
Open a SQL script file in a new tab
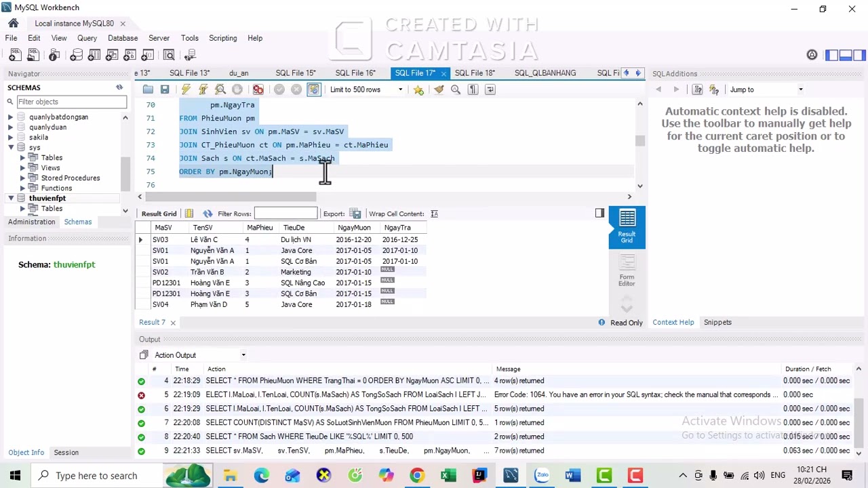coord(32,55)
